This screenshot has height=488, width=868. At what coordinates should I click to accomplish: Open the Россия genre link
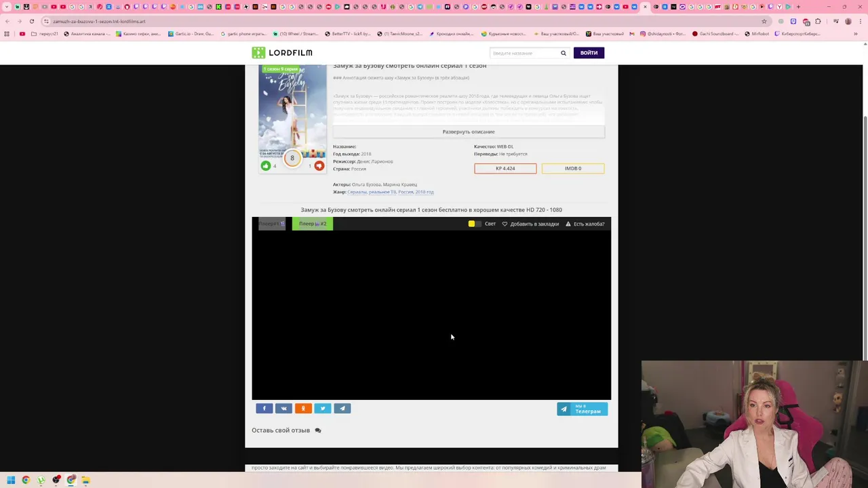[x=406, y=192]
